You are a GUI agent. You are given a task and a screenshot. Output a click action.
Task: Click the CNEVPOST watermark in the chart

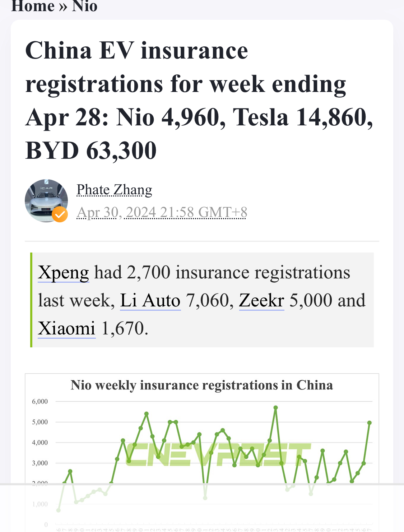click(x=218, y=454)
